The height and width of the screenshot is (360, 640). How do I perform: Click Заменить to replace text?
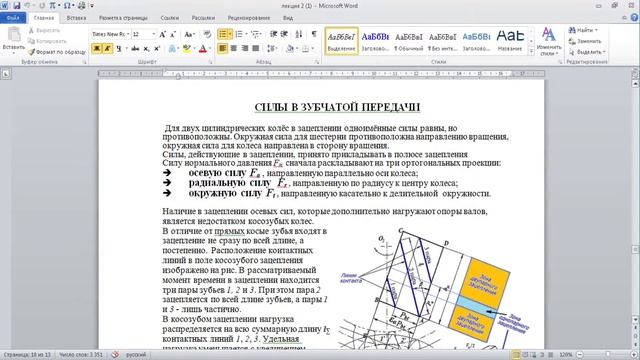point(585,41)
